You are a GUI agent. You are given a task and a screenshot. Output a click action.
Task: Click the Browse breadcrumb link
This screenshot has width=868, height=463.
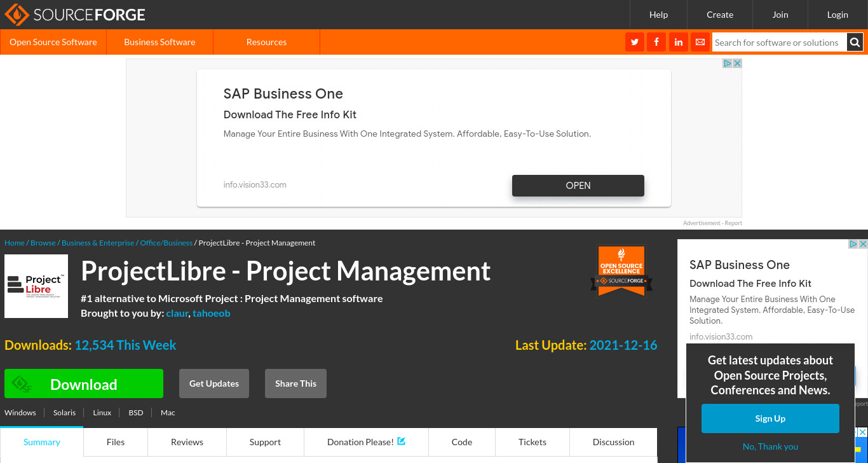(43, 243)
